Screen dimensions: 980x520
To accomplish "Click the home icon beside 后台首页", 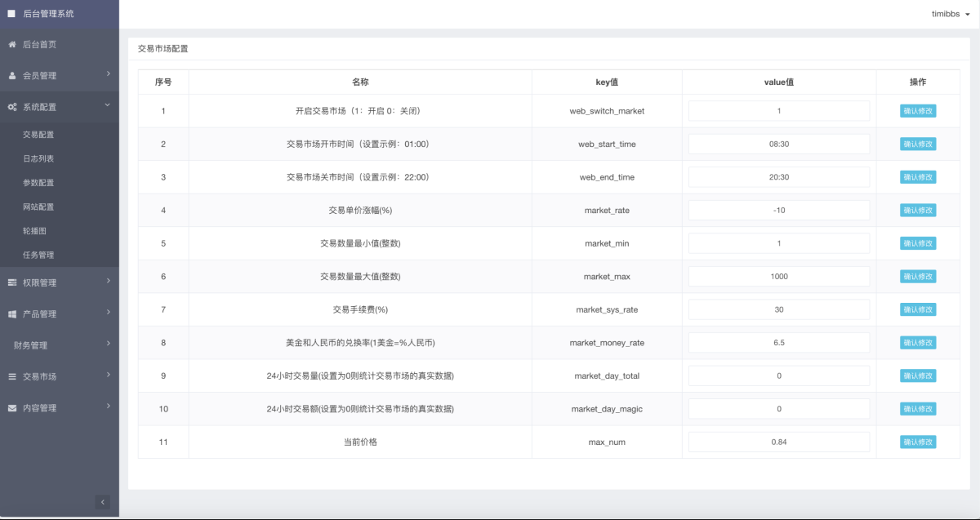I will [x=12, y=44].
